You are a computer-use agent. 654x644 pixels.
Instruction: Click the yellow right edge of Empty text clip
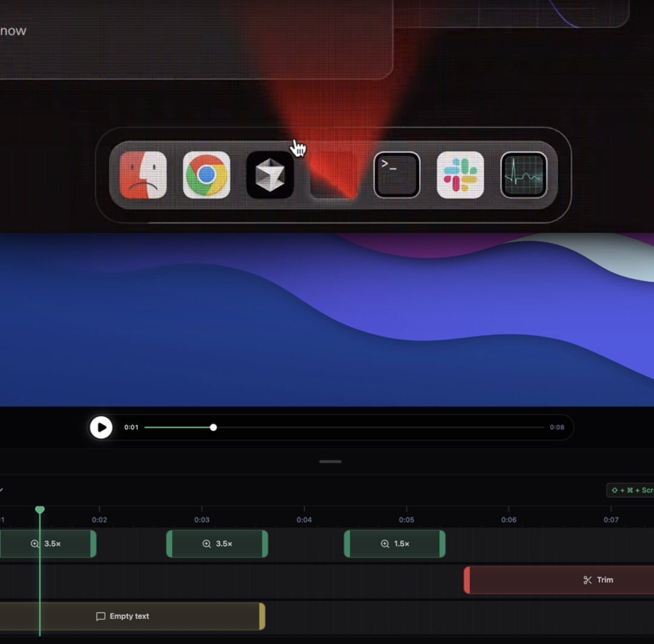(x=262, y=617)
